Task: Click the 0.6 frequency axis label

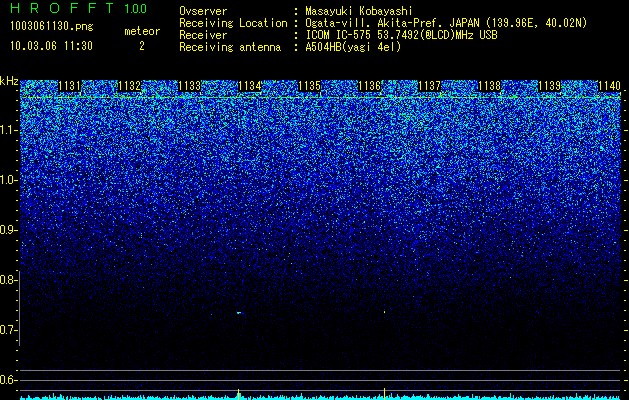Action: click(x=6, y=380)
